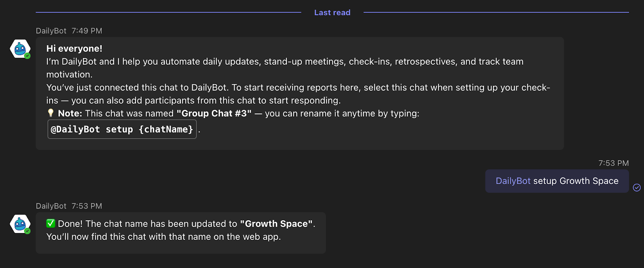644x268 pixels.
Task: Select the "@DailyBot setup {chatName}" code snippet
Action: 122,129
